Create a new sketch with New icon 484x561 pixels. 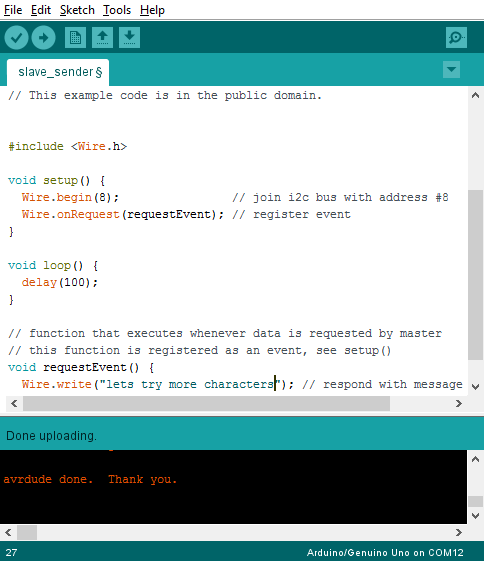coord(75,38)
